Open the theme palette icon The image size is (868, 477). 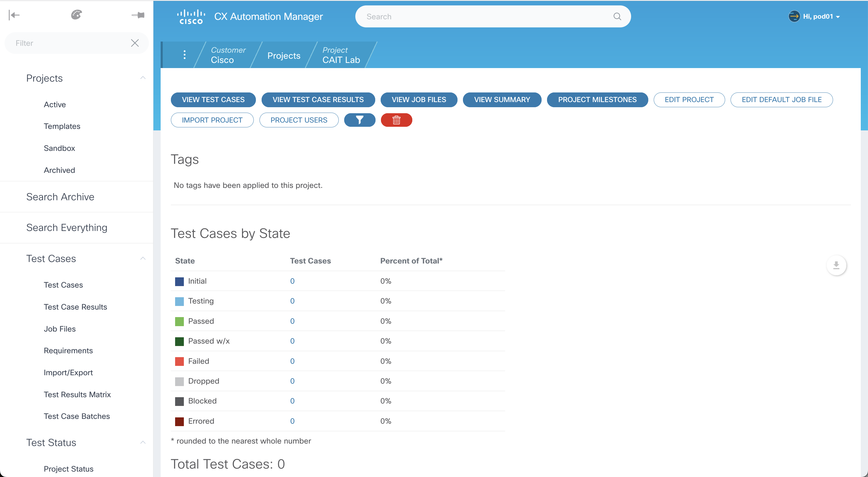point(77,15)
